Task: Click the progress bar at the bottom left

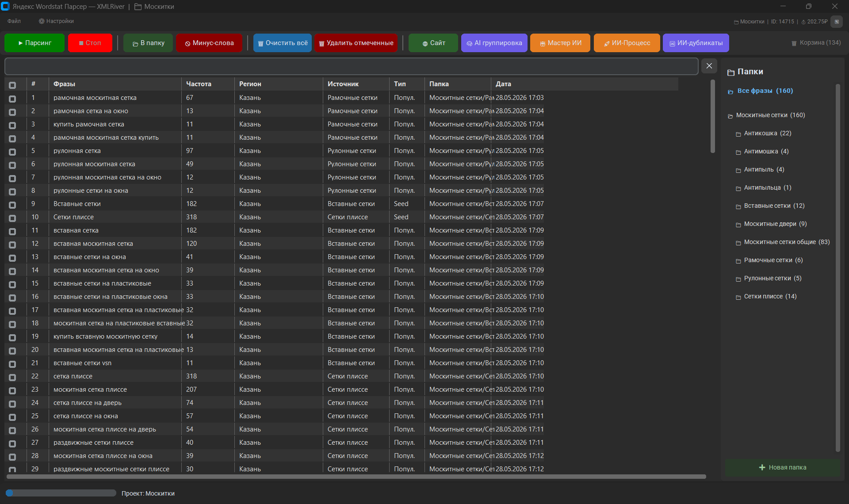Action: click(x=61, y=493)
